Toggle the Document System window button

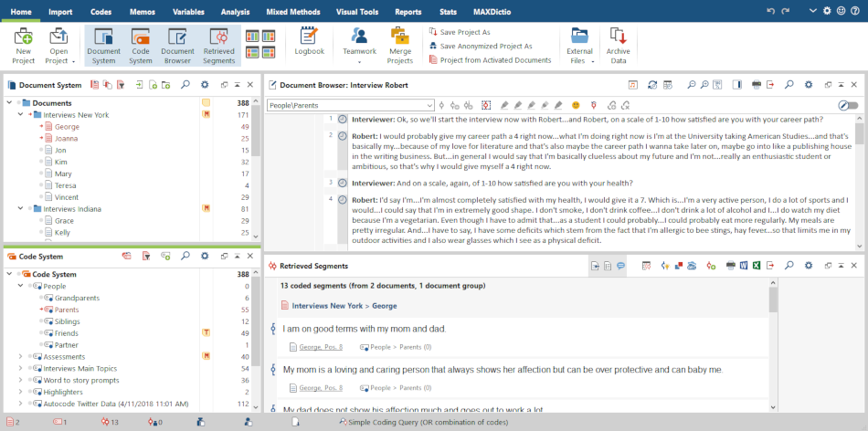pos(103,46)
